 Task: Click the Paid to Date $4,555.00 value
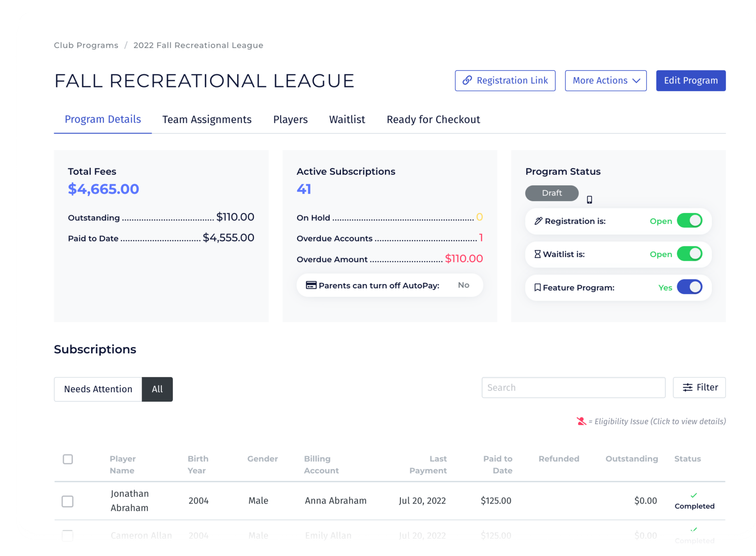pos(228,238)
